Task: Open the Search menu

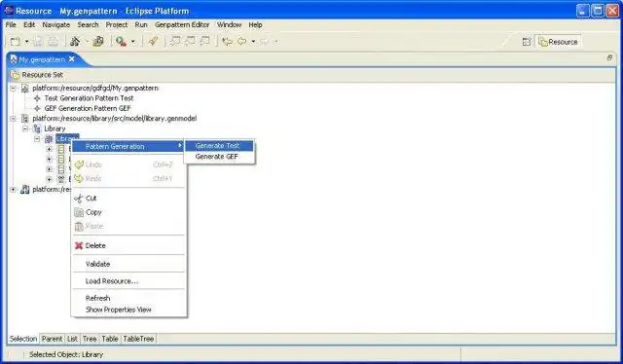Action: 88,24
